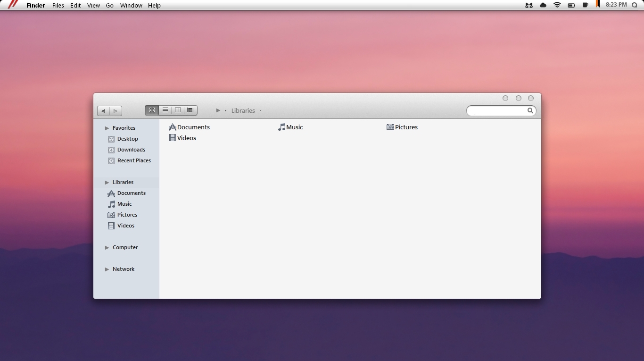Select the Computer label in the sidebar
Viewport: 644px width, 361px height.
coord(125,247)
